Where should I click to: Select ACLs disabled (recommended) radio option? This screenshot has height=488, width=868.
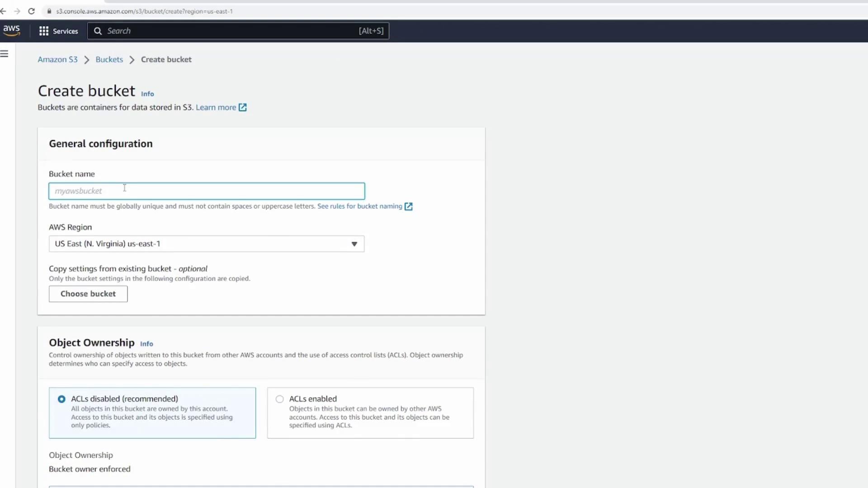(x=61, y=399)
